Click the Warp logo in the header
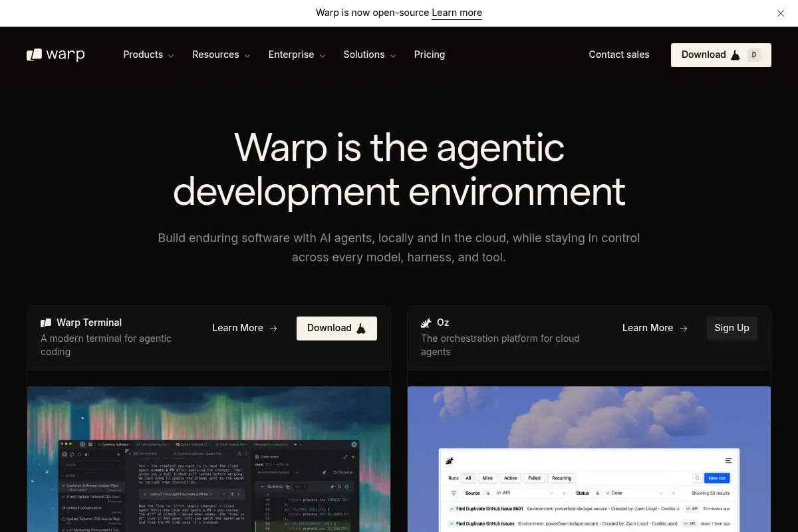The image size is (798, 532). tap(56, 55)
